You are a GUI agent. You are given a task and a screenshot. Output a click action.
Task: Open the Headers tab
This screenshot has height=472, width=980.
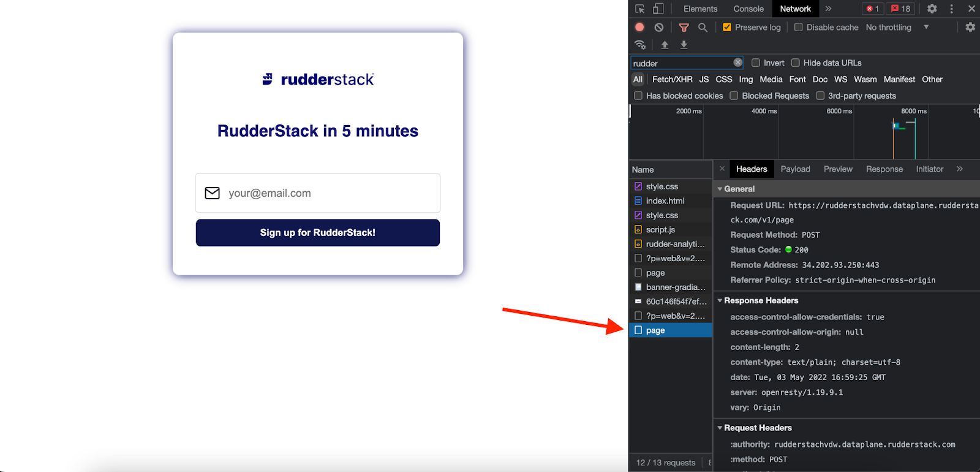752,169
